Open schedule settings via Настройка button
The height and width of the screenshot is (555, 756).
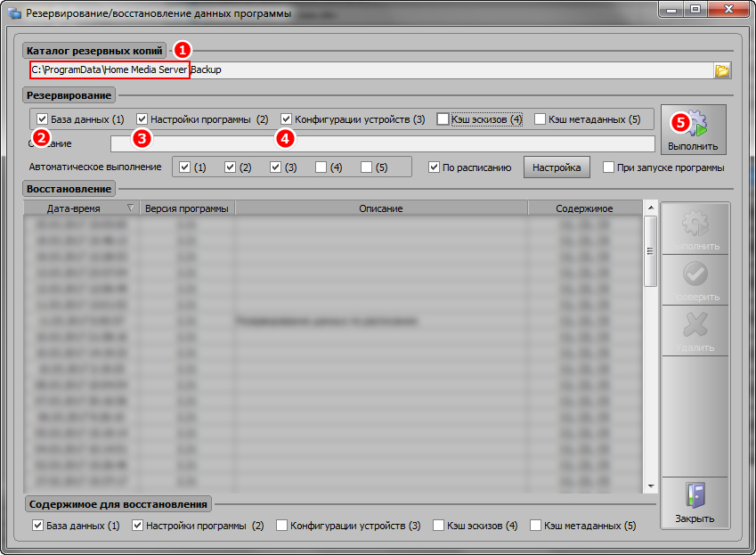point(557,167)
